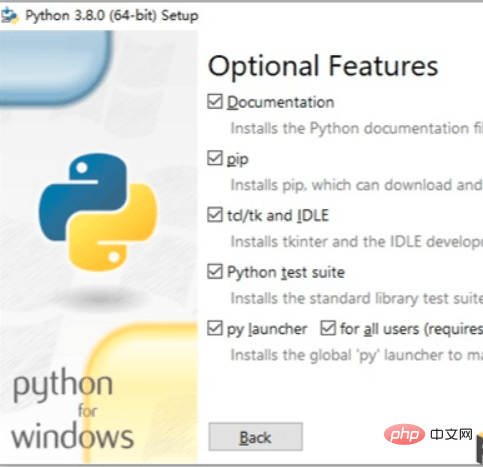This screenshot has height=467, width=483.
Task: Click the Optional Features heading
Action: (323, 66)
